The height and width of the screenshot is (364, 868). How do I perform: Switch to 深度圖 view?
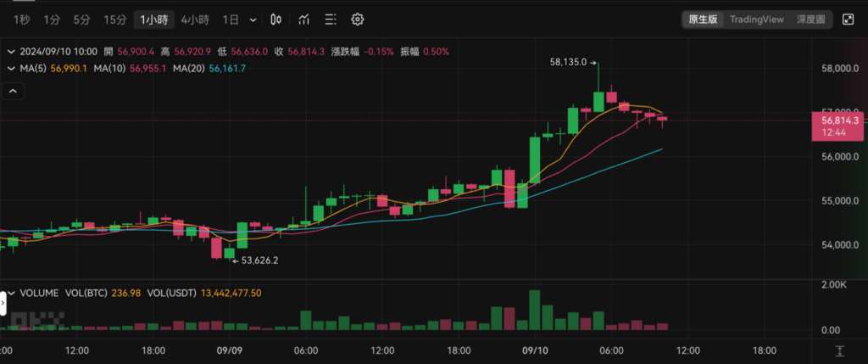pos(810,20)
